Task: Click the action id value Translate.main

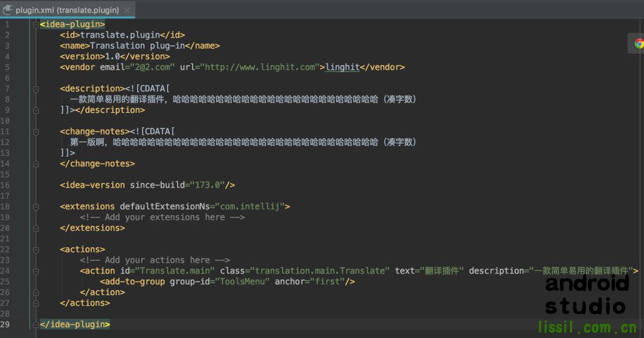Action: point(175,271)
